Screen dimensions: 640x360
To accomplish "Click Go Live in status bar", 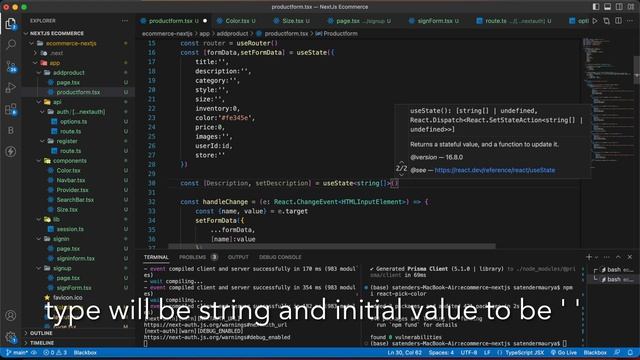I will coord(564,353).
